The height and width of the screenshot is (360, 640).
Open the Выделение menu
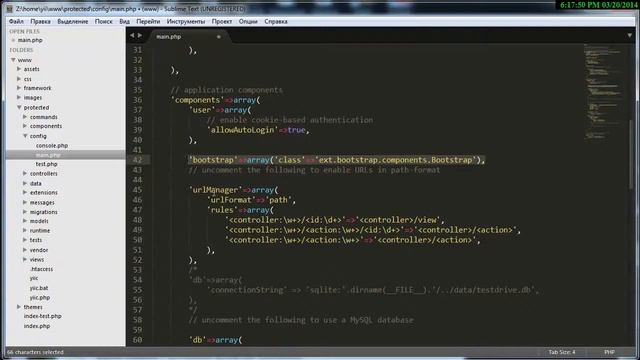(73, 21)
